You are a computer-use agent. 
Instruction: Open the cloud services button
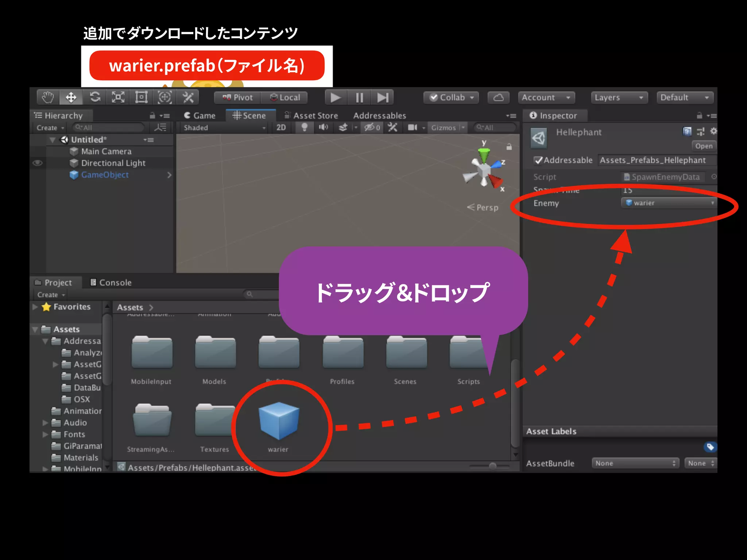(x=499, y=97)
